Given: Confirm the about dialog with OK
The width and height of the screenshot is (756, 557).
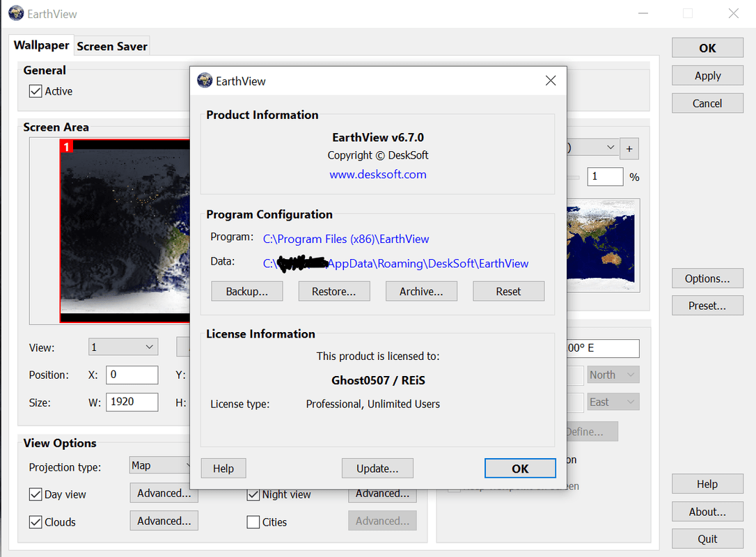Looking at the screenshot, I should click(x=520, y=469).
